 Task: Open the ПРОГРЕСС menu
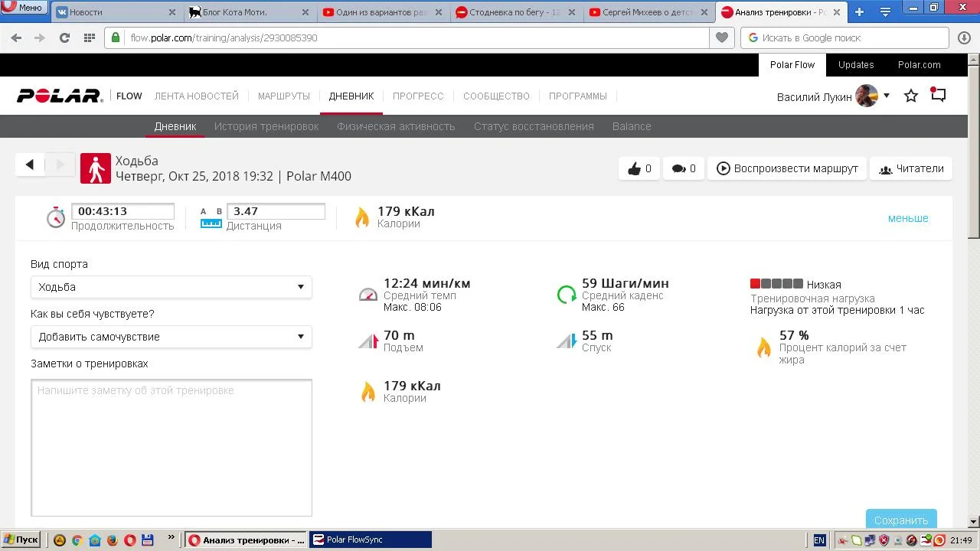418,96
